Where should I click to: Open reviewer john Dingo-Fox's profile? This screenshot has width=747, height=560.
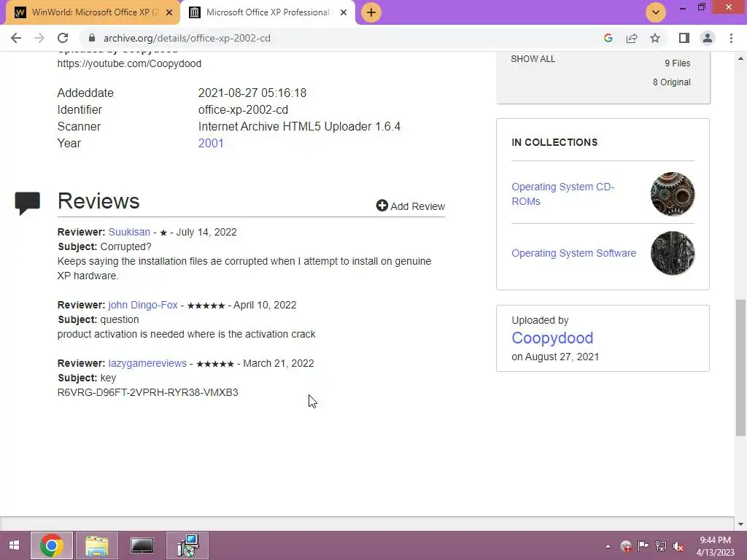click(143, 305)
